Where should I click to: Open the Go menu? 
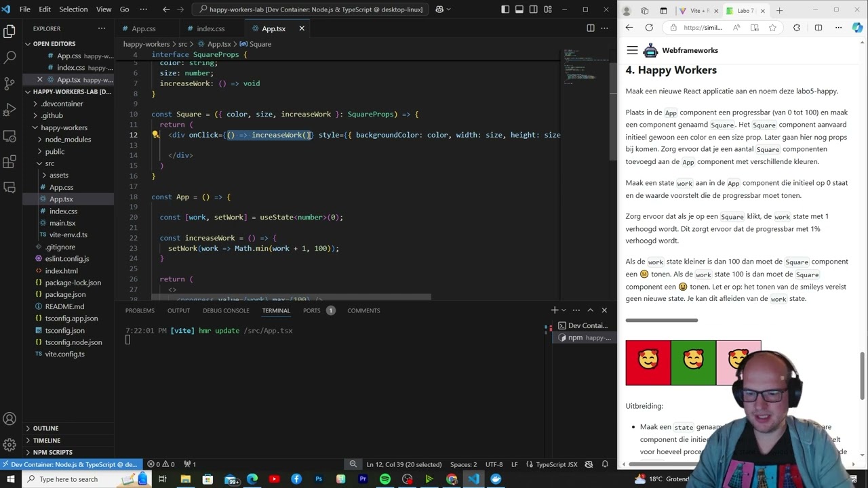click(x=124, y=9)
